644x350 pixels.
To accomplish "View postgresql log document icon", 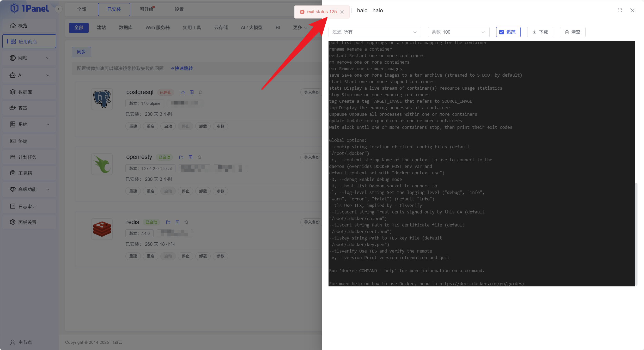I will (x=192, y=93).
